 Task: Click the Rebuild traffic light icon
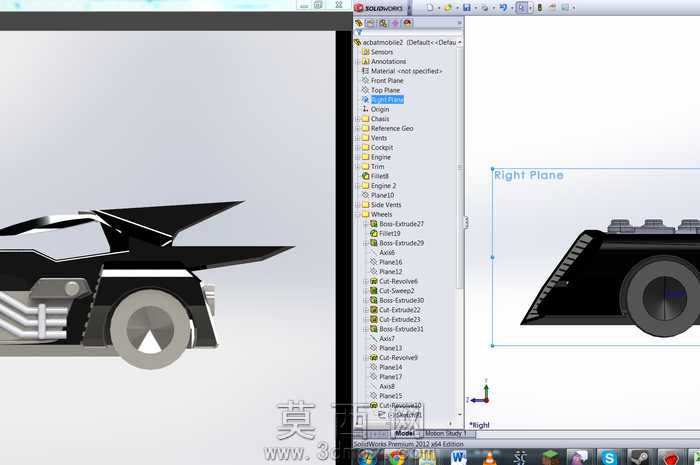(540, 8)
